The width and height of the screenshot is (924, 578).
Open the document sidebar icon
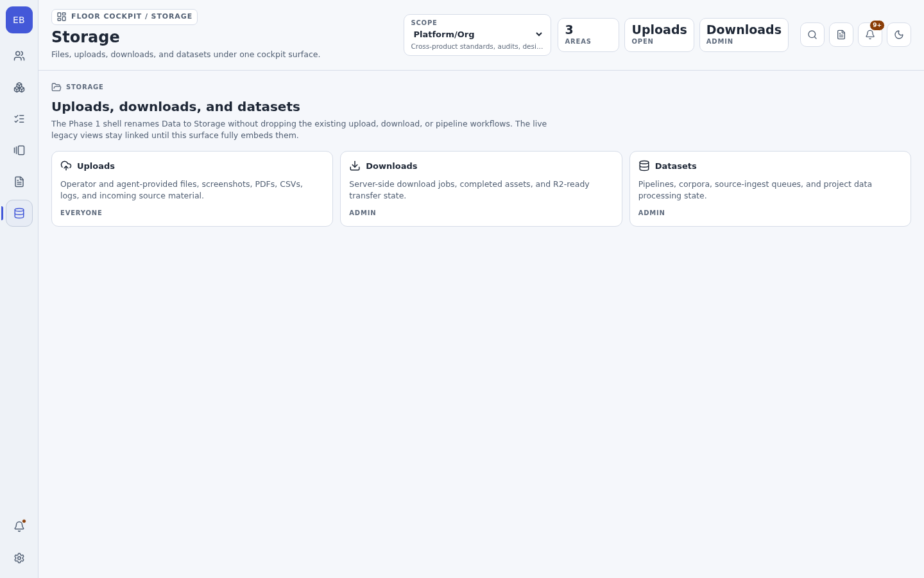click(x=19, y=182)
